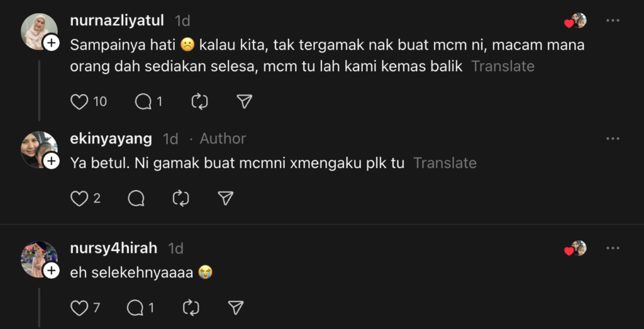644x329 pixels.
Task: Share nurnazliyatul's comment via send icon
Action: [x=244, y=102]
